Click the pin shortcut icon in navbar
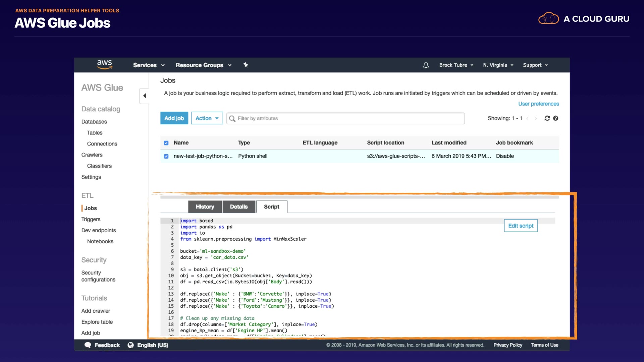 pos(246,65)
